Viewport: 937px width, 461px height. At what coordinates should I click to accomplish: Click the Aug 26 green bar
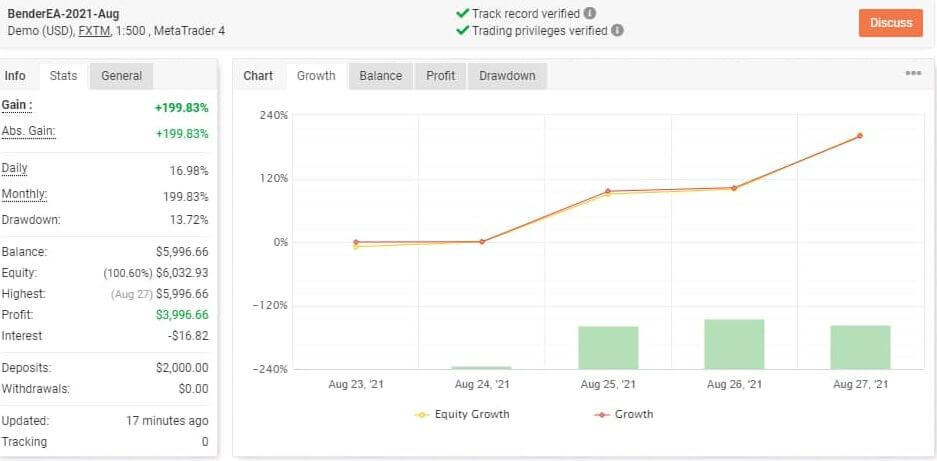click(734, 344)
